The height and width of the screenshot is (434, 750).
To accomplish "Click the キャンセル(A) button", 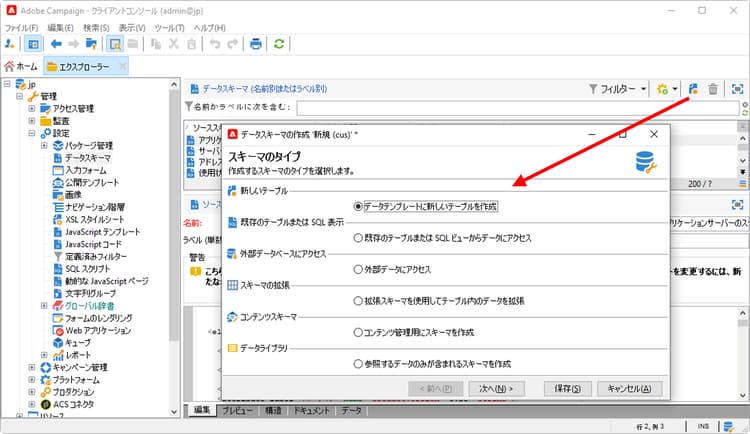I will click(629, 389).
